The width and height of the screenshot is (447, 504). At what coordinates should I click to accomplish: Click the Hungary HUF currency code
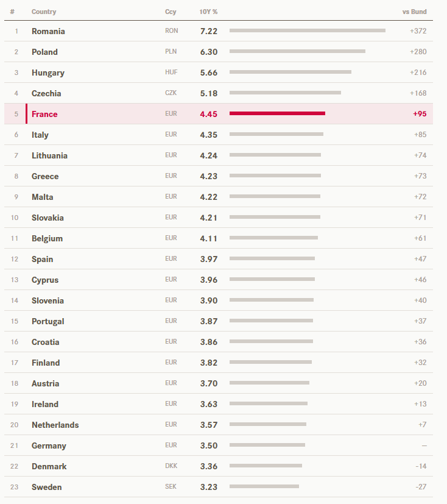[x=171, y=73]
